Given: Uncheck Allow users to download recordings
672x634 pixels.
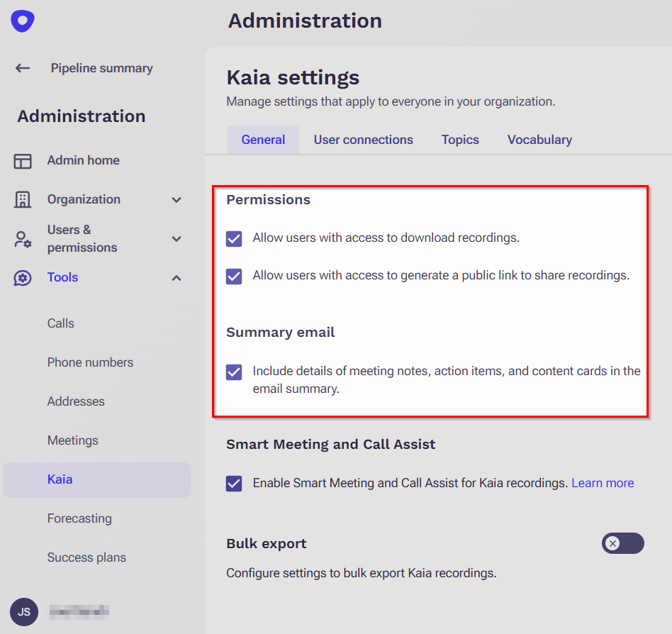Looking at the screenshot, I should point(234,239).
